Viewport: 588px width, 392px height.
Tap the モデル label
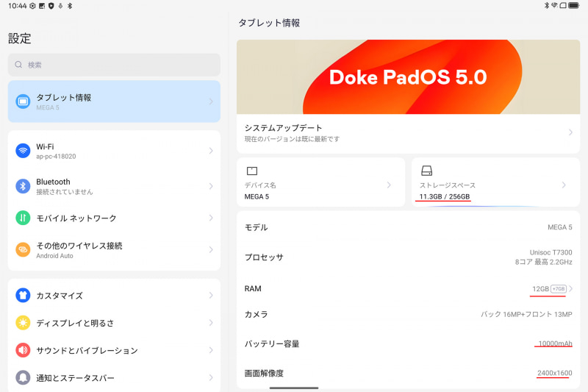pos(256,227)
